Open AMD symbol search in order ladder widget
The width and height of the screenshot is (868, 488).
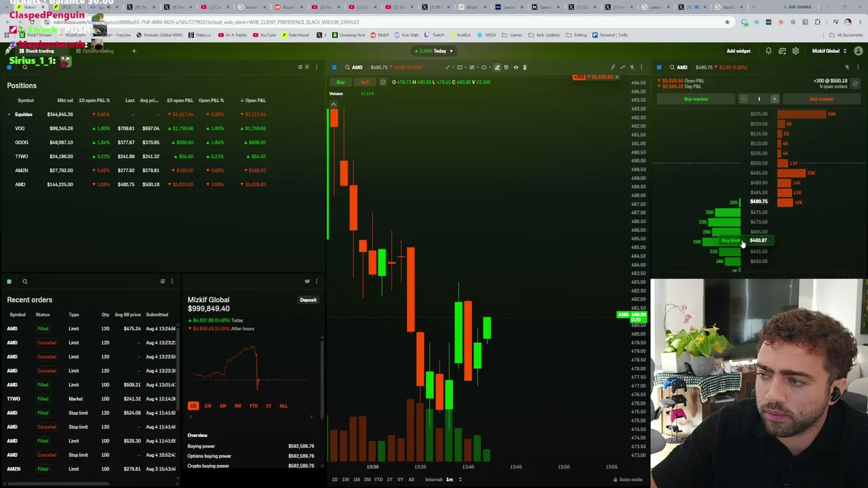click(x=677, y=67)
